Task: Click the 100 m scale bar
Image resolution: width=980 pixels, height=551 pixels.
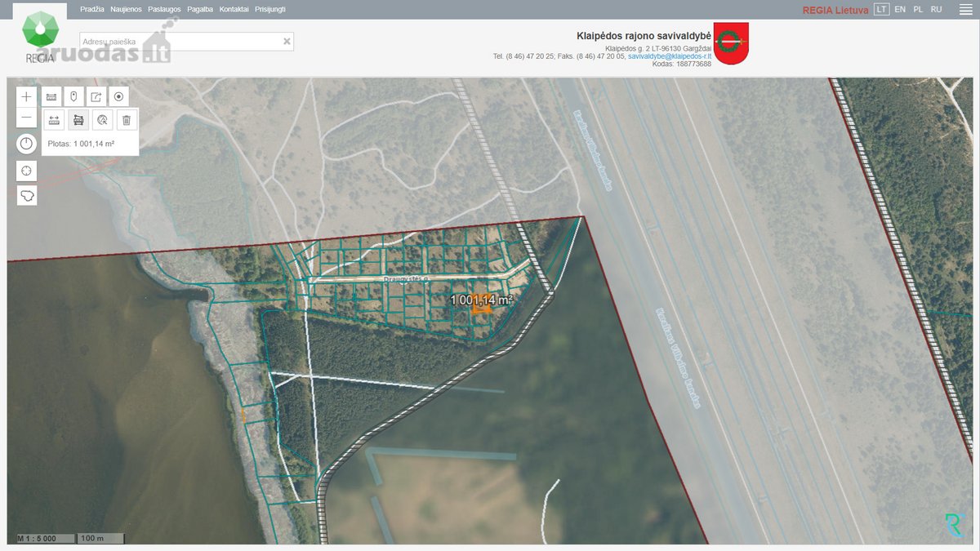Action: point(100,539)
